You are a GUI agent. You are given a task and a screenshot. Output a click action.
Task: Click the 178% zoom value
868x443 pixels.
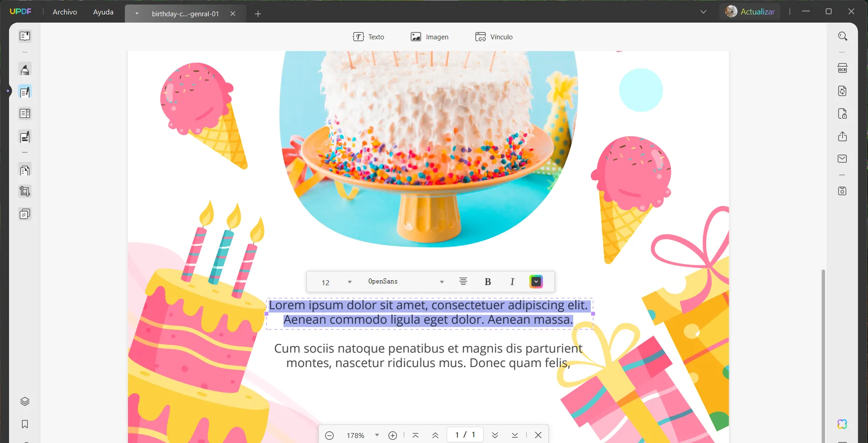coord(355,435)
